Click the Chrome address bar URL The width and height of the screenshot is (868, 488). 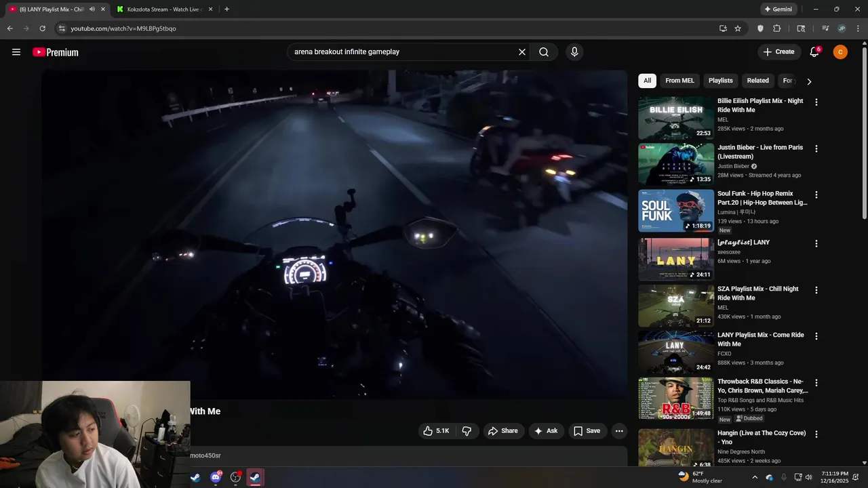[123, 28]
